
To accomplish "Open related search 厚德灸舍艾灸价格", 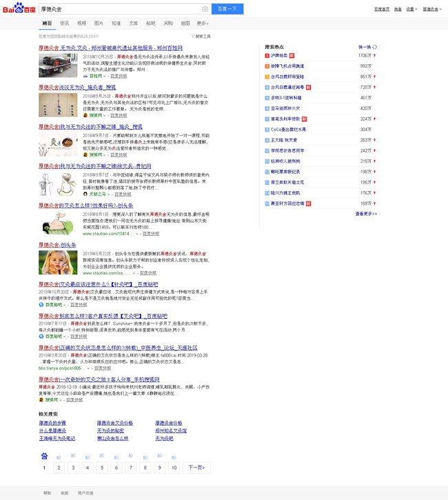I will tap(114, 423).
